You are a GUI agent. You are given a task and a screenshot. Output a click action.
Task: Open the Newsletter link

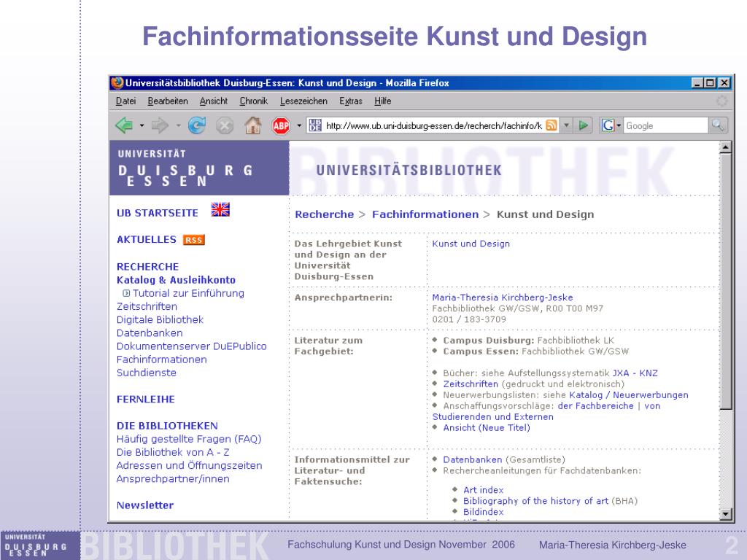[145, 505]
